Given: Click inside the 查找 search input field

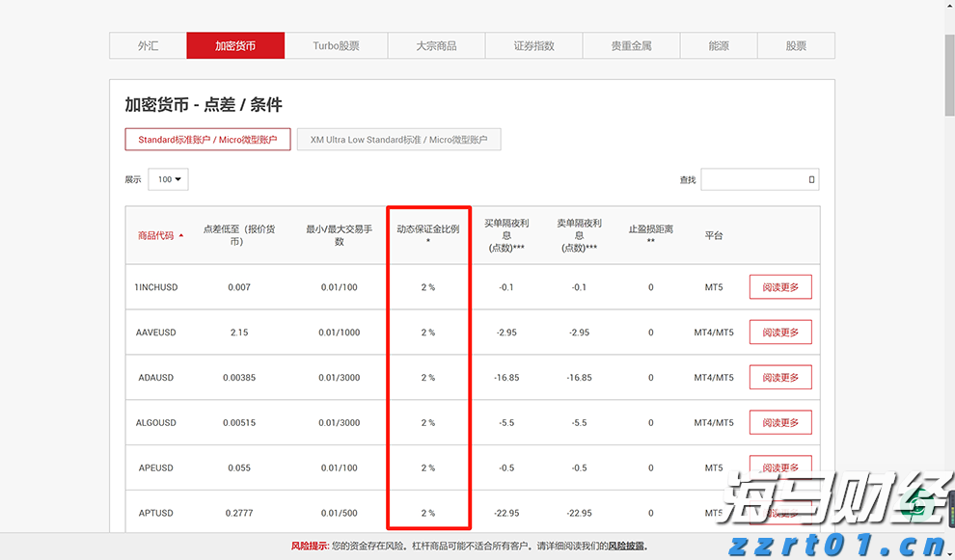Looking at the screenshot, I should (x=752, y=179).
